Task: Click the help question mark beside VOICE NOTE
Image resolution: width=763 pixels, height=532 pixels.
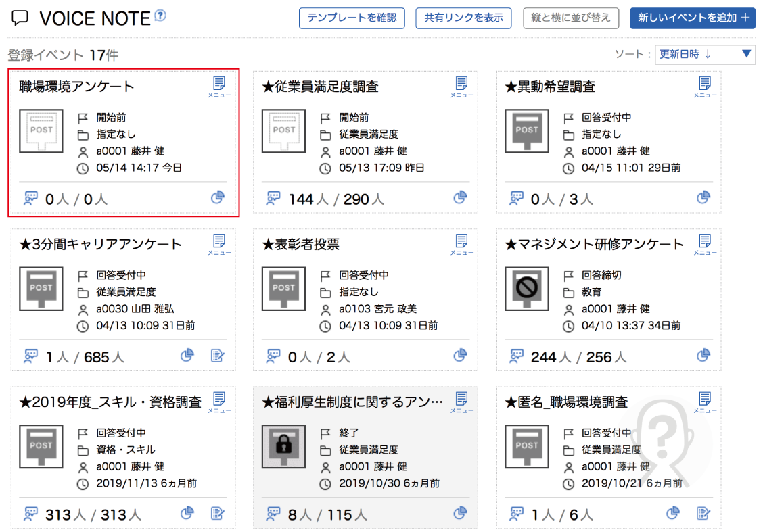Action: pyautogui.click(x=160, y=16)
